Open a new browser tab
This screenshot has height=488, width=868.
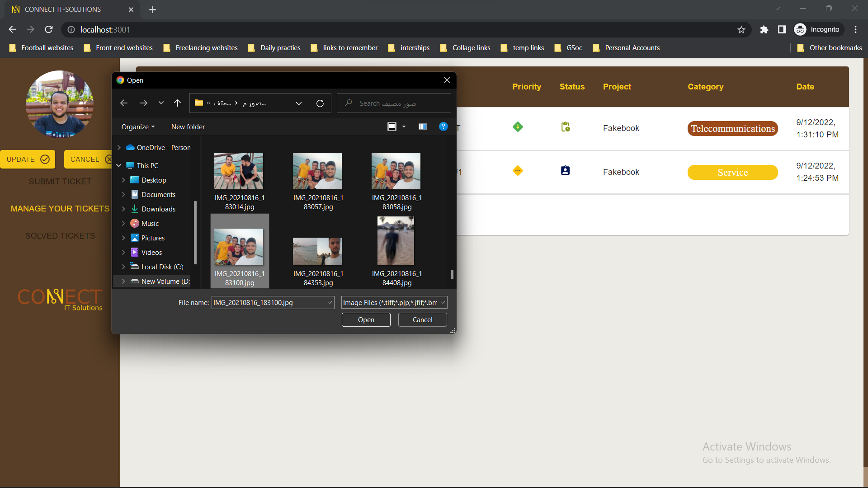(x=153, y=9)
